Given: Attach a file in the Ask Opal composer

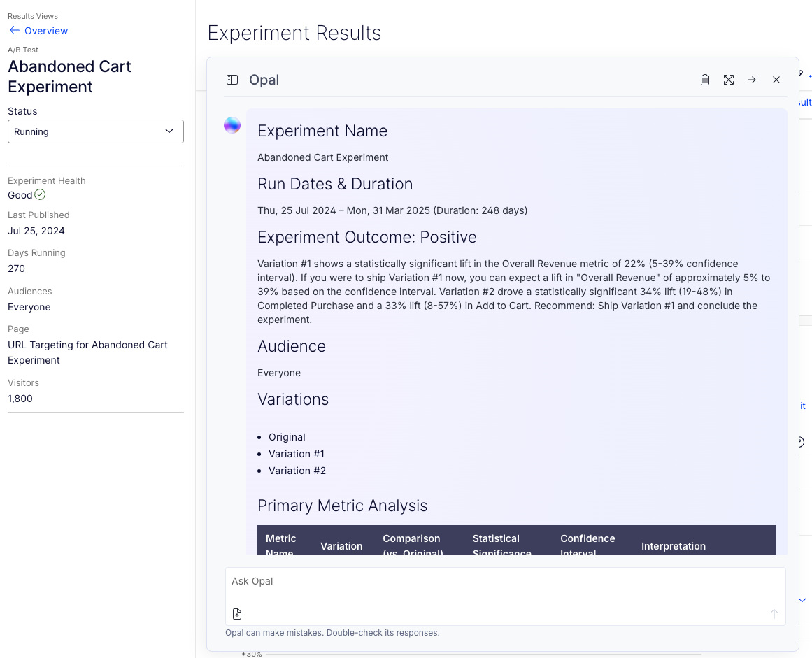Looking at the screenshot, I should click(x=237, y=613).
